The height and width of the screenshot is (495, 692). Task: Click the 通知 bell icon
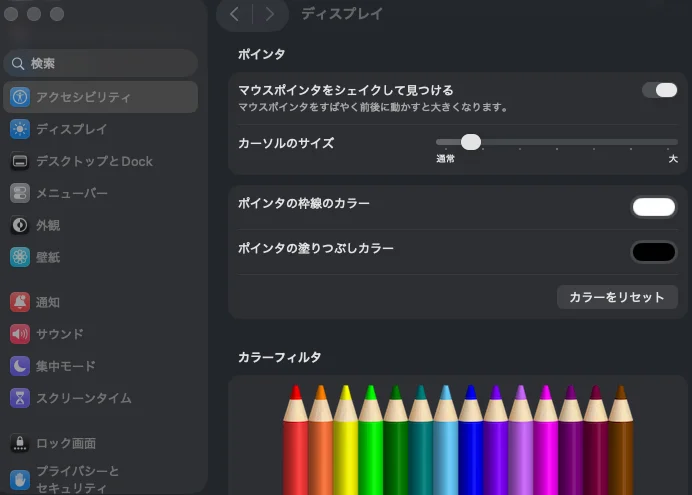(20, 302)
